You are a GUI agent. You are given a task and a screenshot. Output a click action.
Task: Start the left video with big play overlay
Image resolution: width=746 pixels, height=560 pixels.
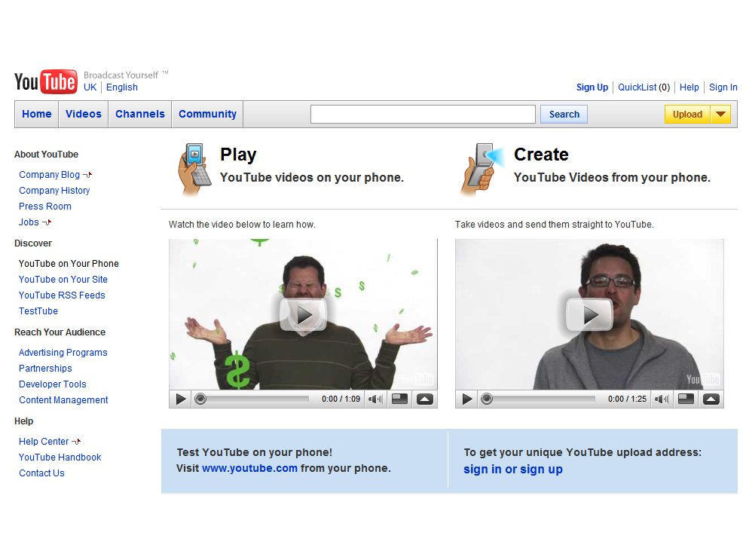(x=303, y=314)
